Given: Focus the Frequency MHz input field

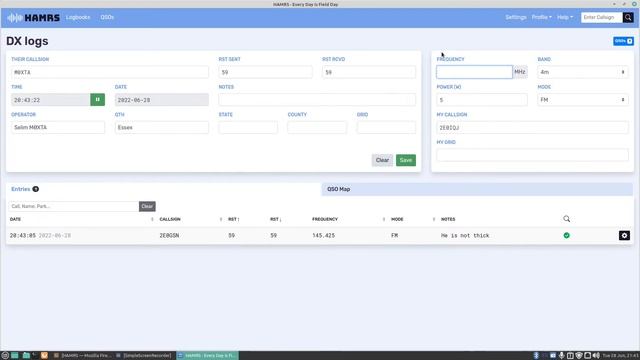Looking at the screenshot, I should click(474, 72).
